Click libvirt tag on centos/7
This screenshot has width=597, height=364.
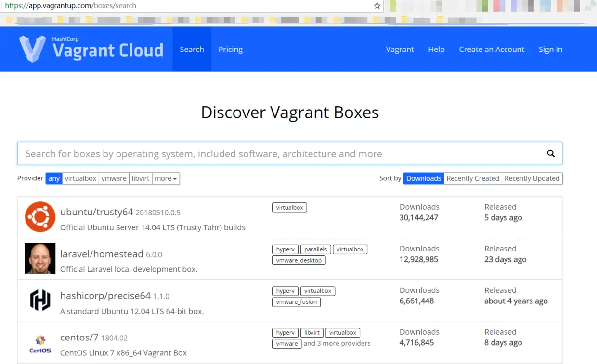tap(311, 333)
